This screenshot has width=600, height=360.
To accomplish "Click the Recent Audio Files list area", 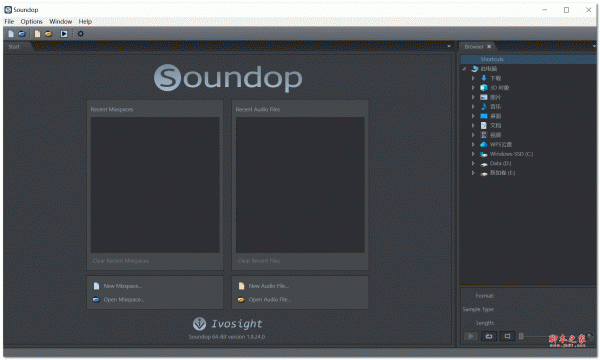I will click(300, 185).
